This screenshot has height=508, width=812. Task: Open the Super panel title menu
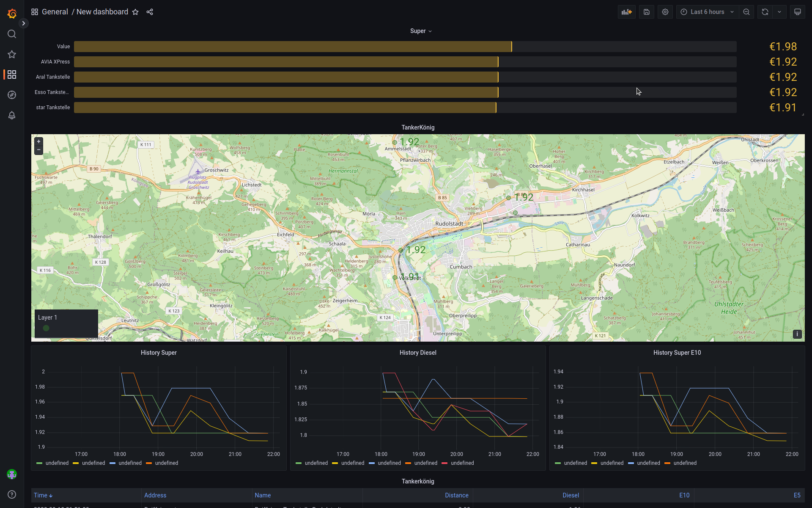pyautogui.click(x=421, y=31)
